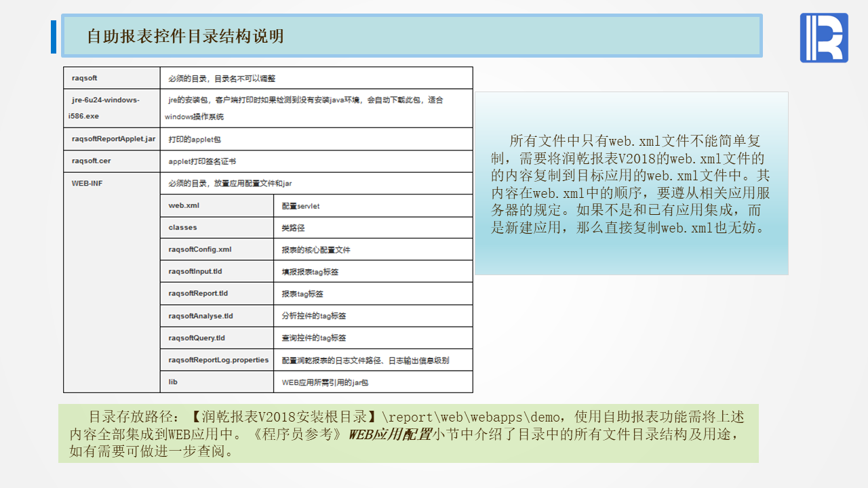Image resolution: width=868 pixels, height=488 pixels.
Task: Select the text 报表的核心配置文件
Action: click(316, 250)
